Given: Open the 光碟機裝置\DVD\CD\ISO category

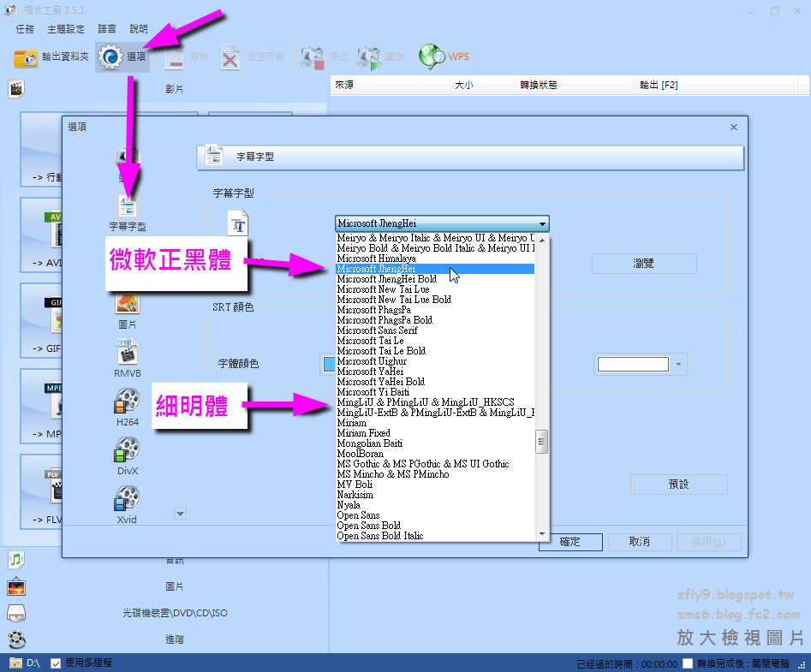Looking at the screenshot, I should tap(175, 613).
